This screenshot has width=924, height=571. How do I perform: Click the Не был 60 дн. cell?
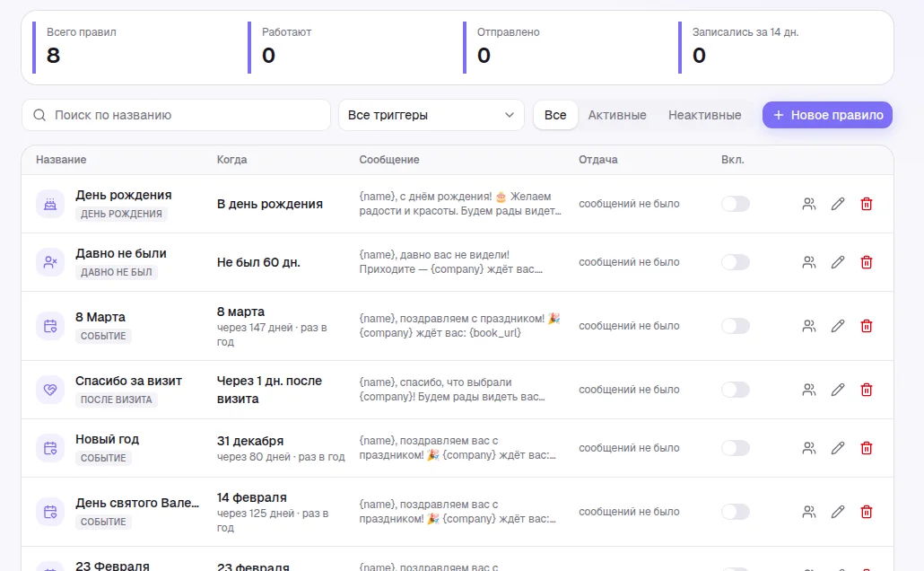coord(258,262)
